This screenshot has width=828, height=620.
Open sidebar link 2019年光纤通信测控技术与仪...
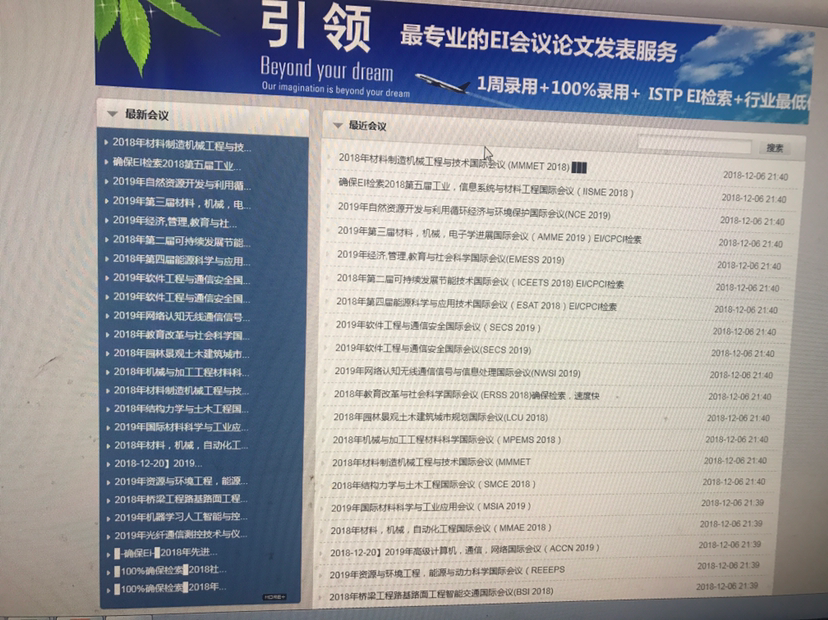[181, 535]
